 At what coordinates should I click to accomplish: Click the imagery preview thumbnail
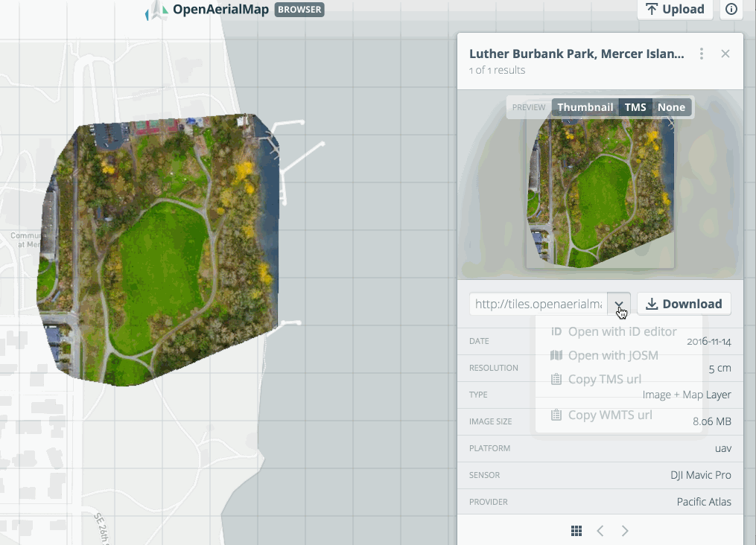click(600, 194)
